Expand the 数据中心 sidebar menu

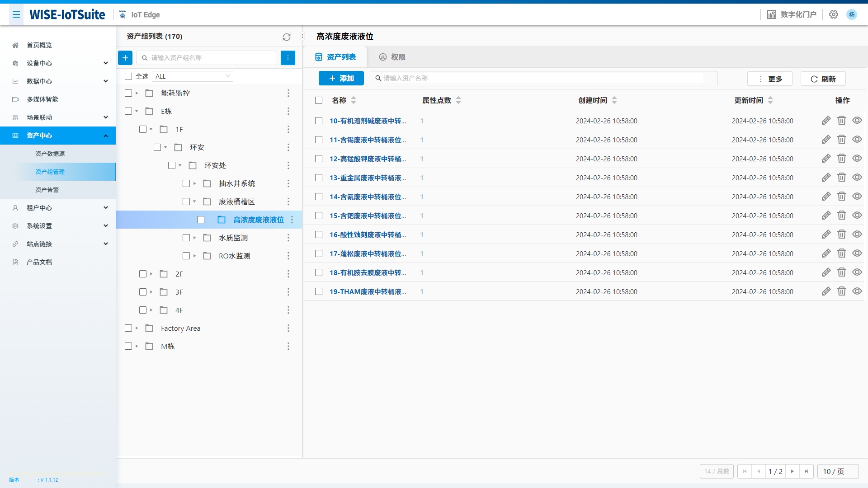click(x=58, y=81)
